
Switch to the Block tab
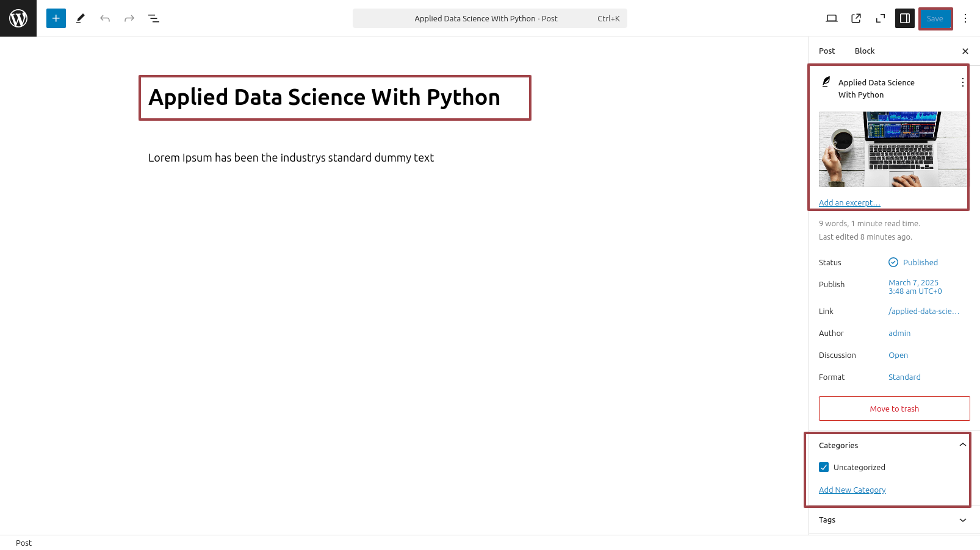point(865,51)
